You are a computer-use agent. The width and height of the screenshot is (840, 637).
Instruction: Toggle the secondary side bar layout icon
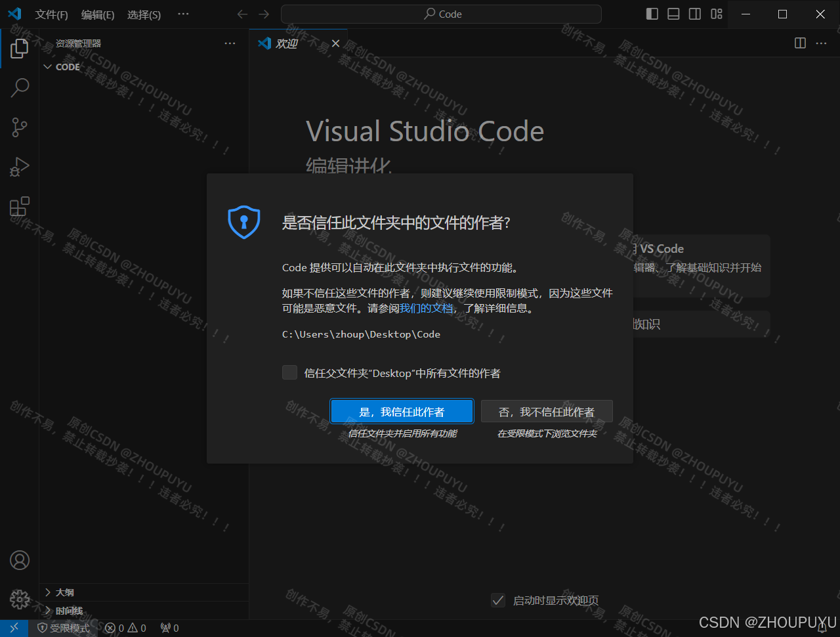pos(695,14)
